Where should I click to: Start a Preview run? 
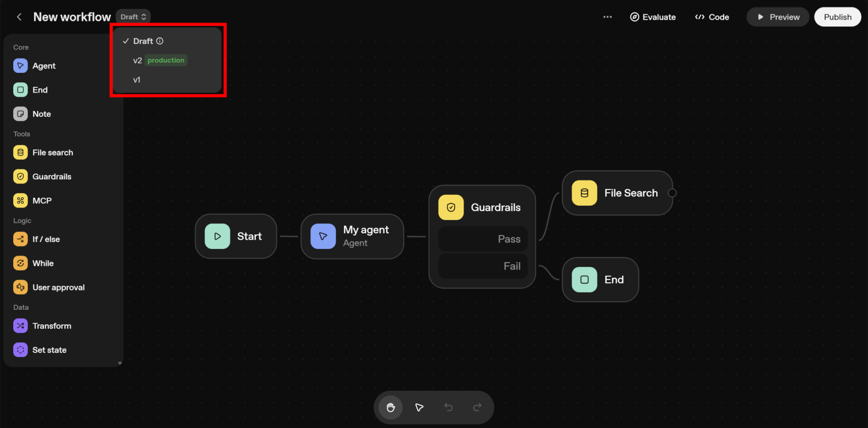[778, 17]
